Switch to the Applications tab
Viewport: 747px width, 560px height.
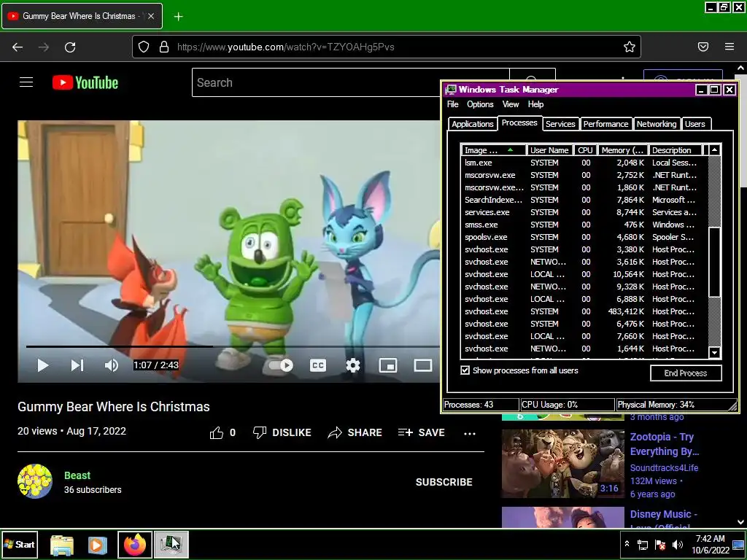tap(472, 124)
